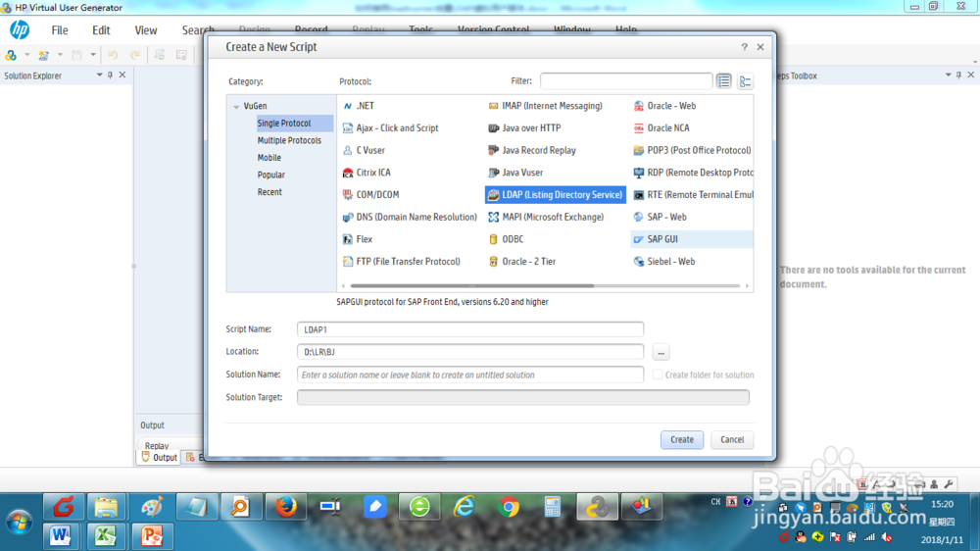Launch Word from the taskbar
Viewport: 980px width, 551px height.
click(61, 536)
